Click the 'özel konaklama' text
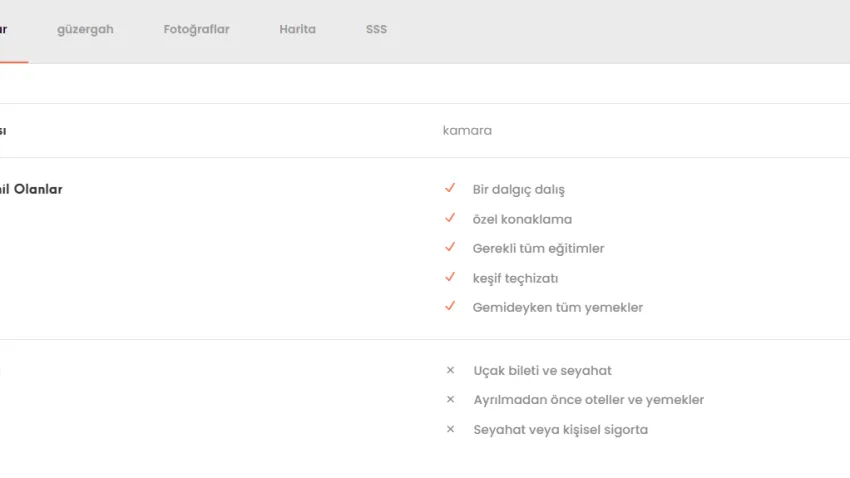Viewport: 850px width, 478px height. coord(522,219)
